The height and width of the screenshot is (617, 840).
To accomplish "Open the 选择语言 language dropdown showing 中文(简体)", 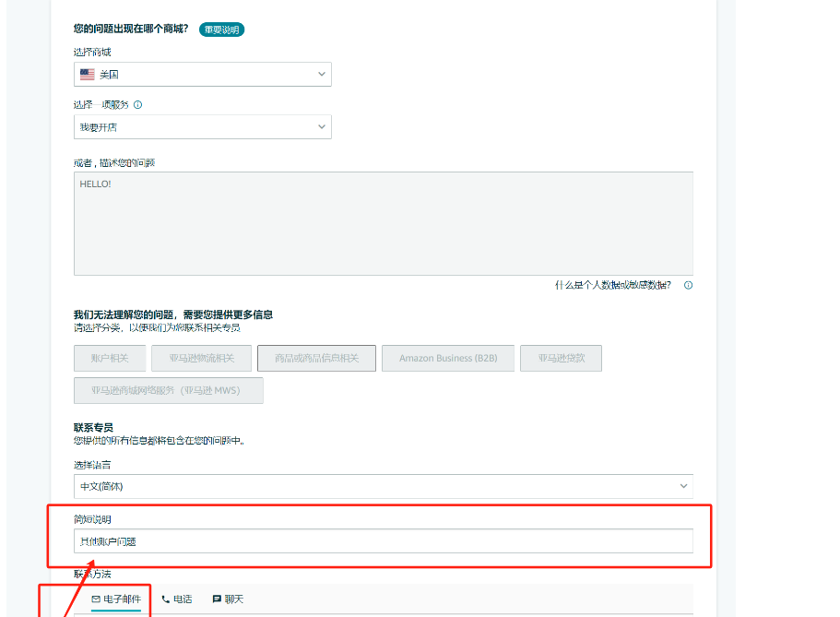I will coord(383,486).
